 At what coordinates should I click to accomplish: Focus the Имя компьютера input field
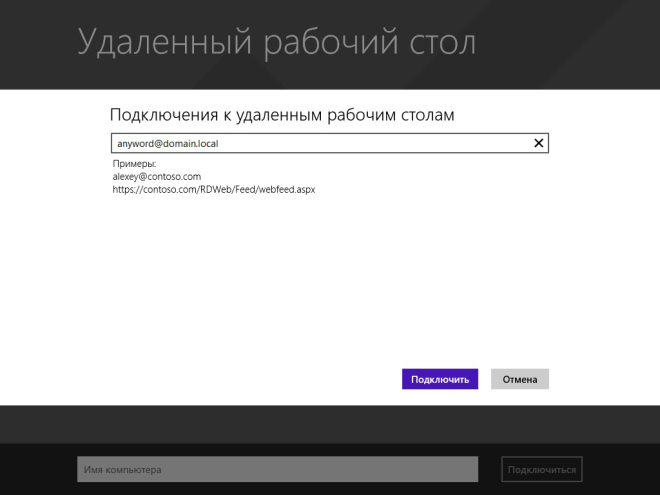(277, 469)
